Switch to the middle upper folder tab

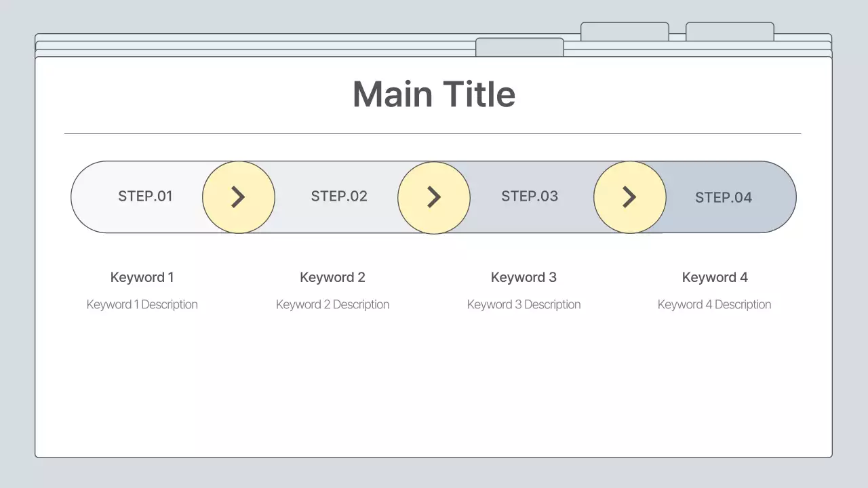click(625, 32)
